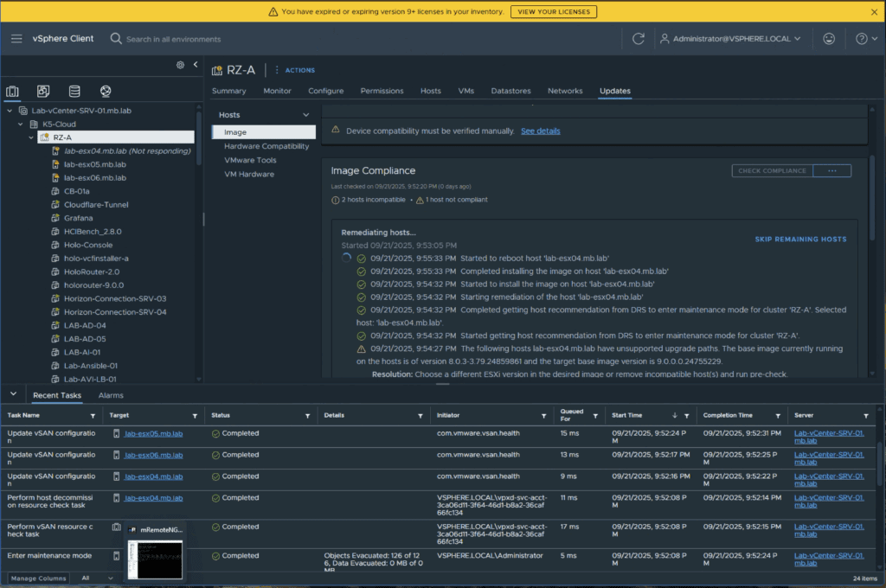Collapse the Hosts section in Updates sidebar
The image size is (886, 588).
point(305,115)
